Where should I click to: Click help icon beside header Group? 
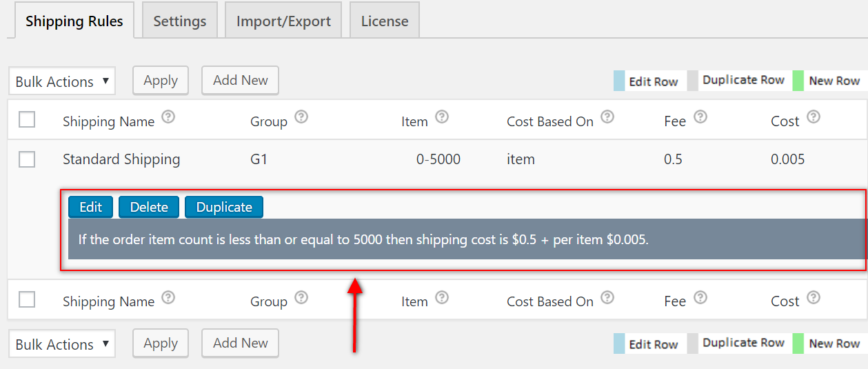(x=301, y=117)
